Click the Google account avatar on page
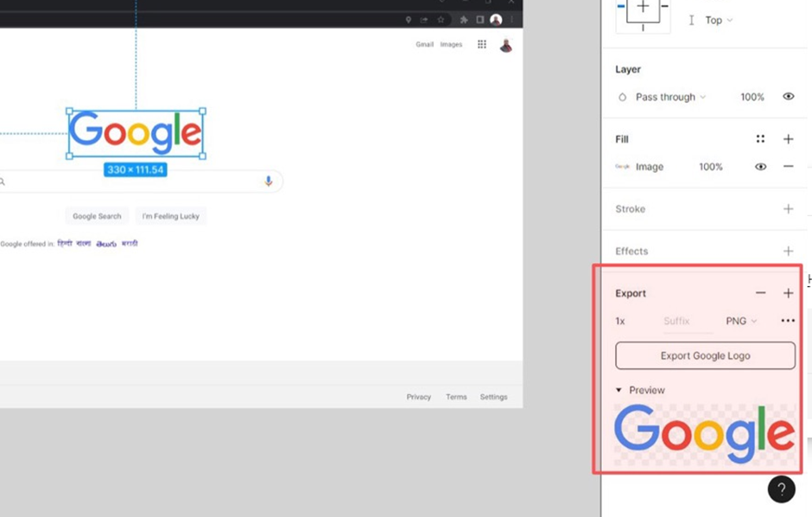The height and width of the screenshot is (517, 812). (506, 45)
